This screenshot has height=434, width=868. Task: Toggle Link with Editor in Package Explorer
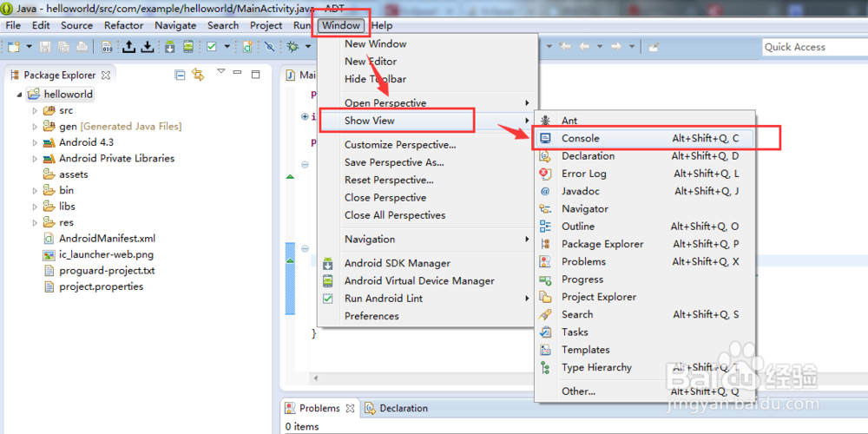point(198,75)
